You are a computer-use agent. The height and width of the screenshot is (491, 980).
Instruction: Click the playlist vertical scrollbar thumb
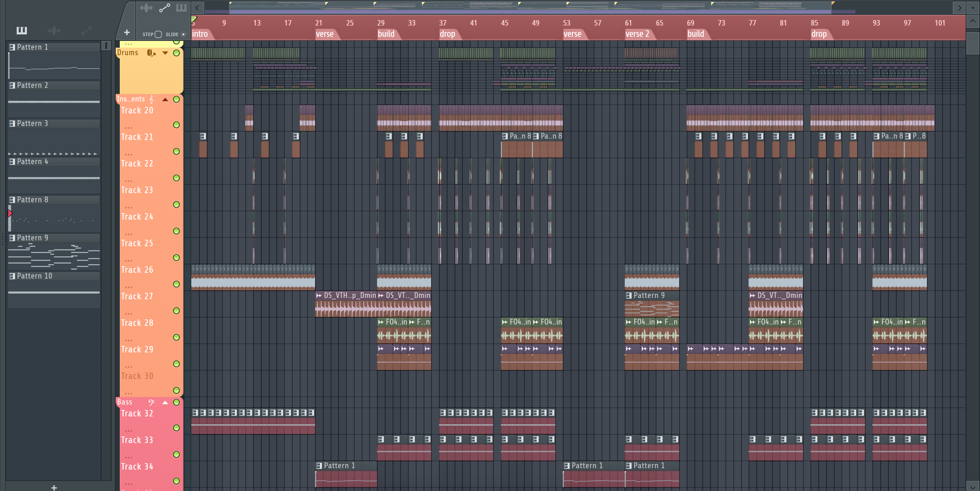pos(973,44)
